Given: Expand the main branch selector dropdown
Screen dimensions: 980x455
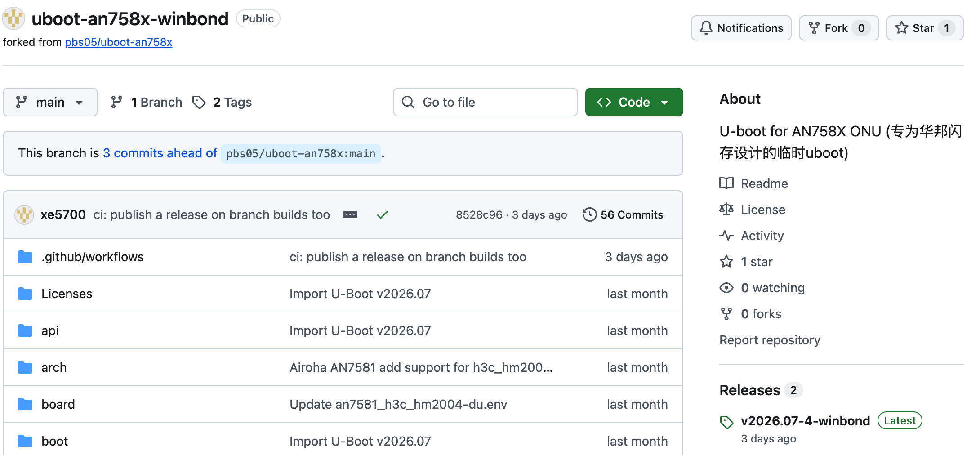Looking at the screenshot, I should coord(50,102).
